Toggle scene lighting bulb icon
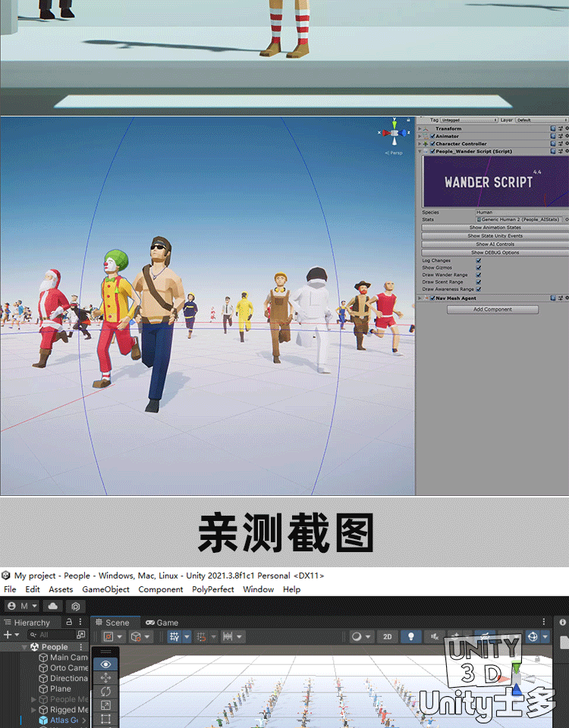This screenshot has height=728, width=569. 411,637
